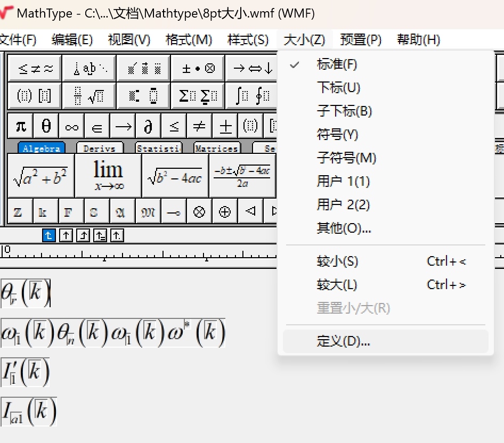Switch to the Matrices palette tab
The width and height of the screenshot is (504, 443).
click(x=216, y=148)
